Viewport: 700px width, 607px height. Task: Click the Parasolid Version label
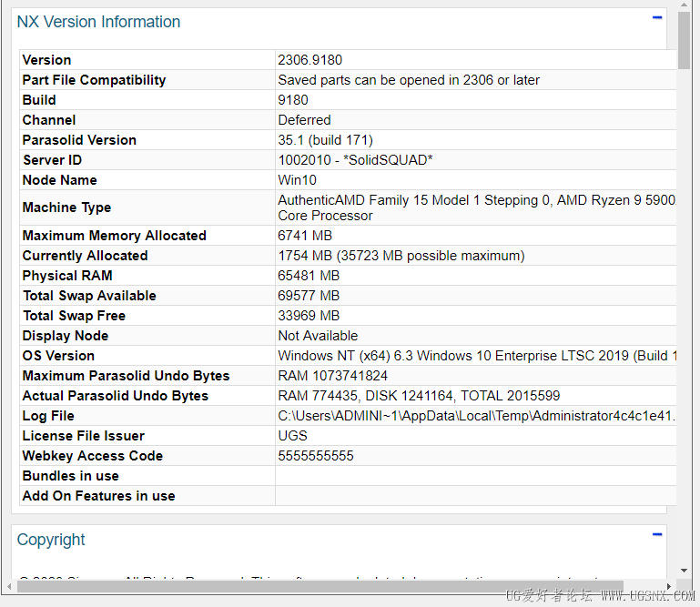point(79,140)
